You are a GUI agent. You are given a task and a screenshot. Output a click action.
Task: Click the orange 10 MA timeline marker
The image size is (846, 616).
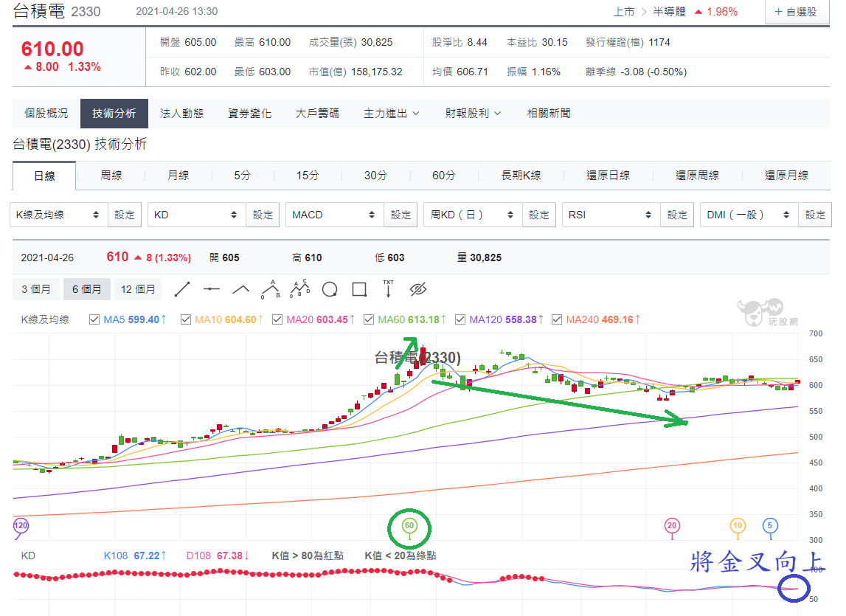pos(738,526)
